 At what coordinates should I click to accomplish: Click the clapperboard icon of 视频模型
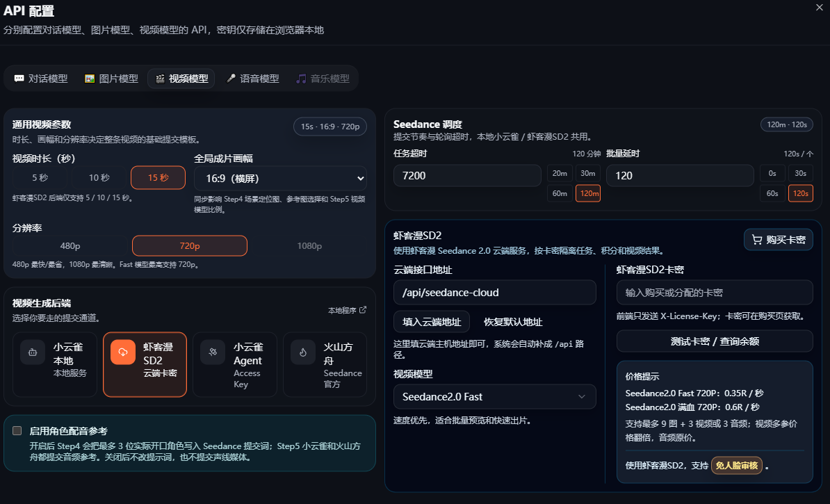[x=160, y=79]
